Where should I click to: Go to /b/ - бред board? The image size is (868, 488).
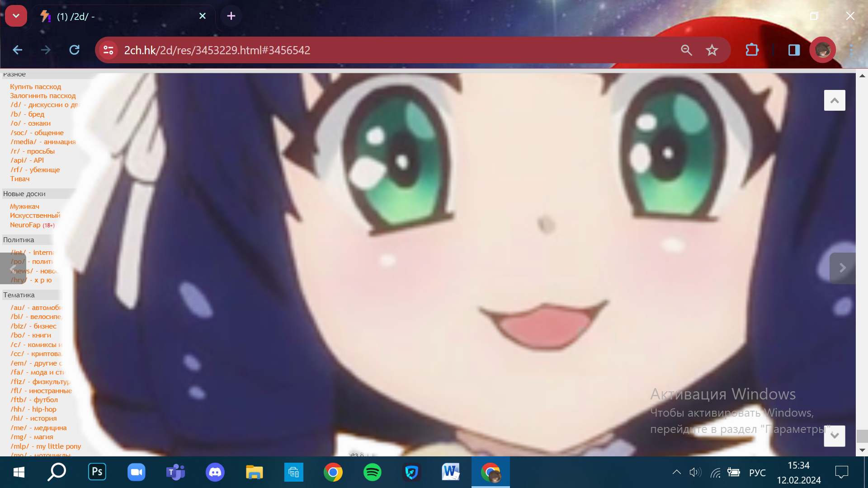click(27, 114)
